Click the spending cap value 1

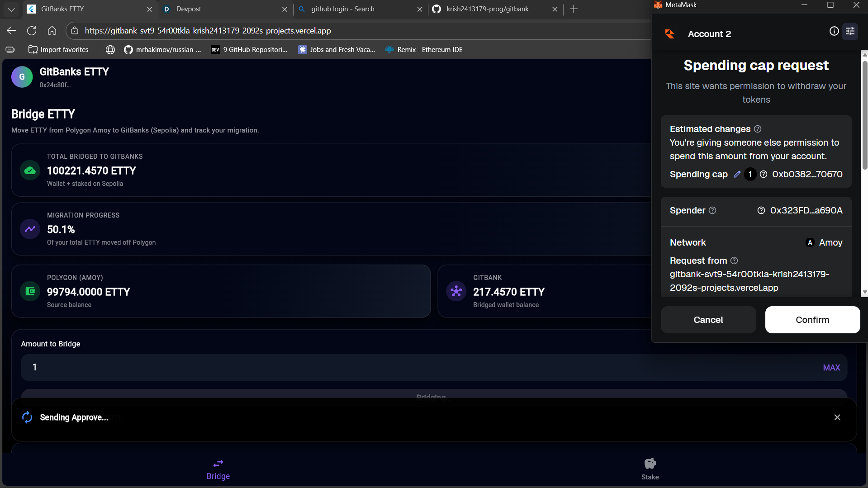point(750,174)
